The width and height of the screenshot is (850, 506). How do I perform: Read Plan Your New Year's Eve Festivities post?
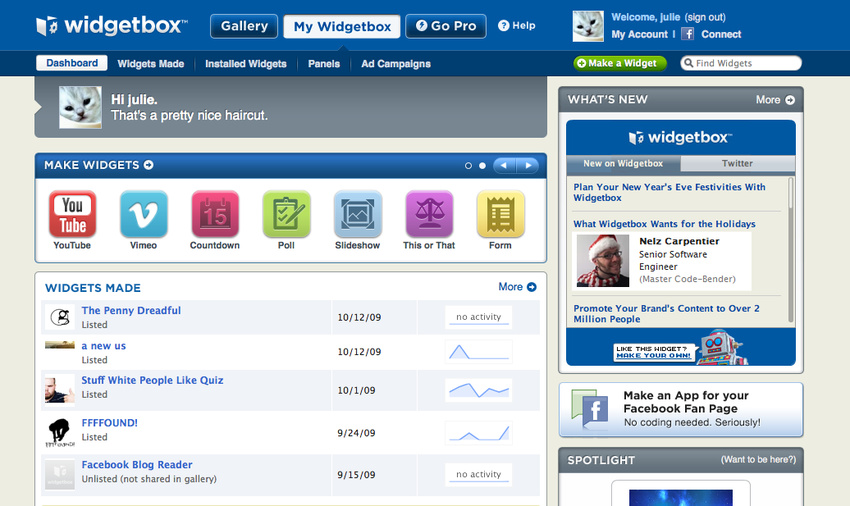coord(669,192)
